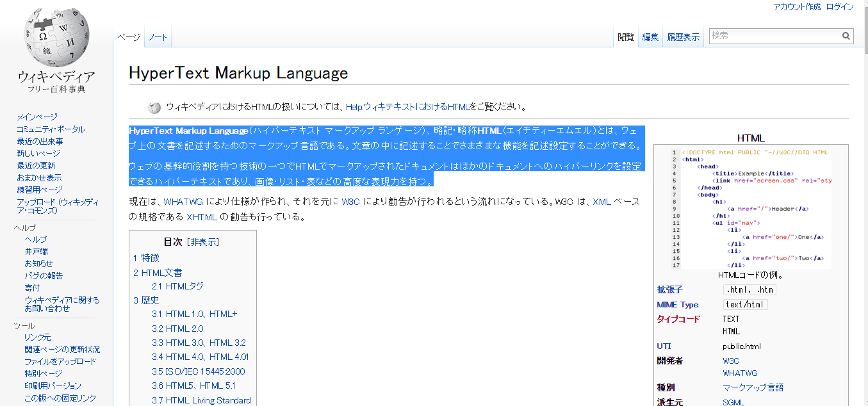Image resolution: width=868 pixels, height=406 pixels.
Task: Open the HTML code example image in the infobox
Action: 751,209
